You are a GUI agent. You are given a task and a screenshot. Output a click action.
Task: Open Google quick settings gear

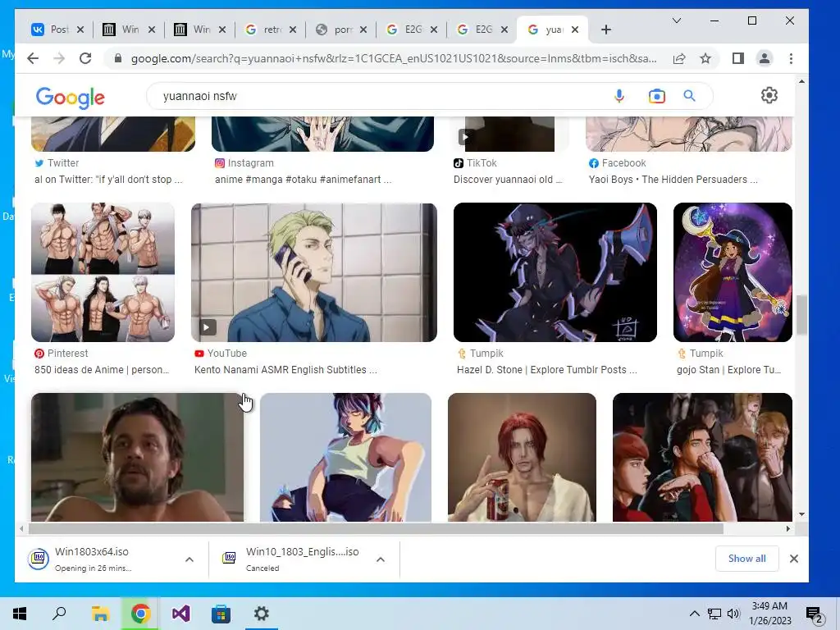tap(769, 95)
